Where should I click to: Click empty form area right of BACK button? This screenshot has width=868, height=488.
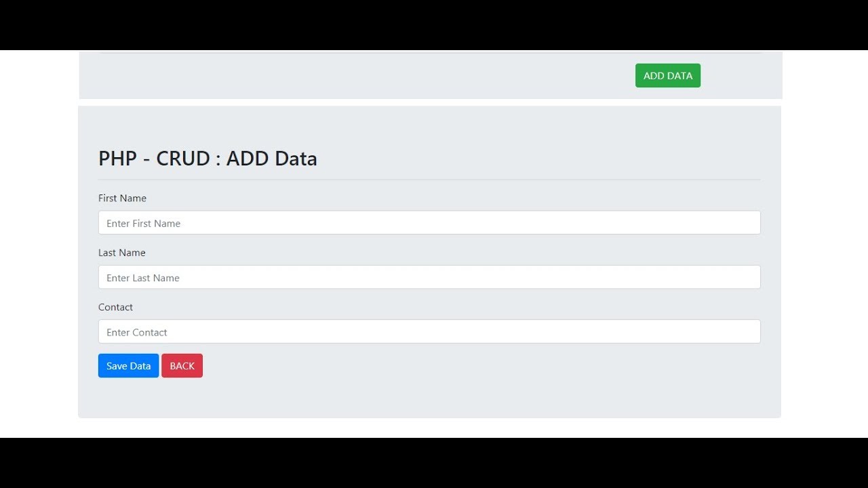point(475,366)
